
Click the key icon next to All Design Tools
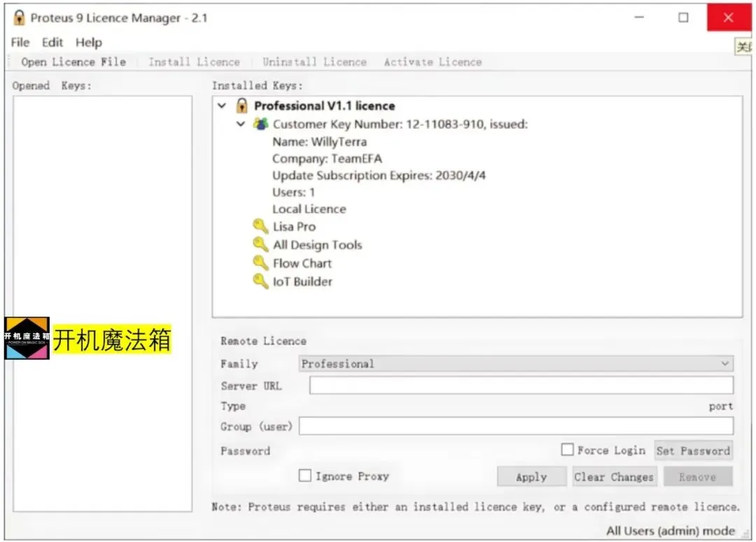click(260, 244)
